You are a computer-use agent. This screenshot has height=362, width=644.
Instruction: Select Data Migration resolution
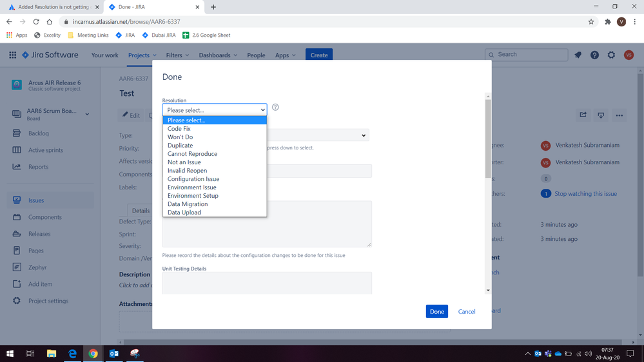(215, 204)
